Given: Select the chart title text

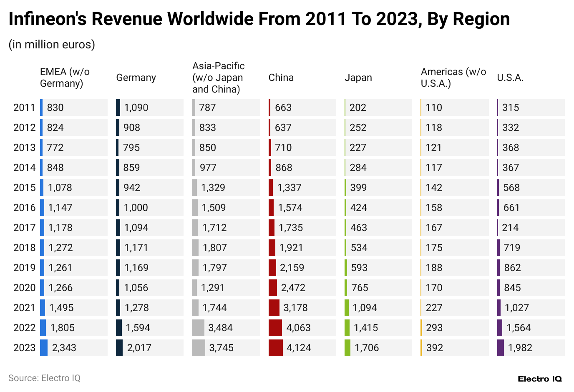Looking at the screenshot, I should 259,18.
